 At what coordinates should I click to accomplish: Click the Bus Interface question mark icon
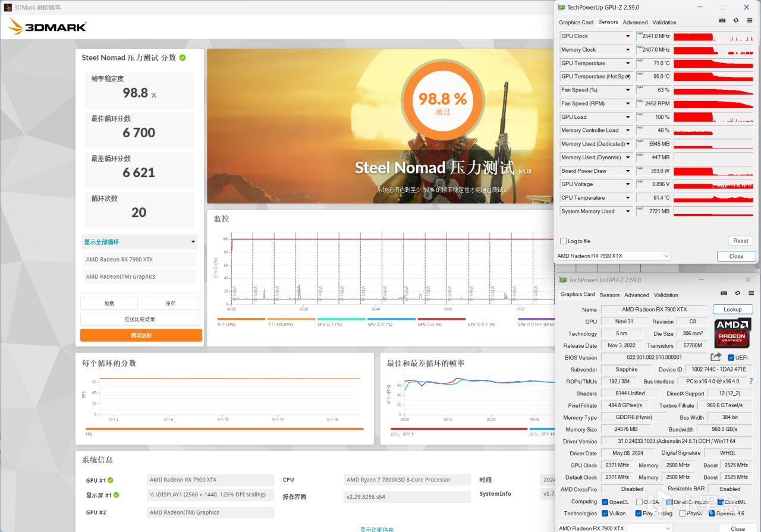click(751, 381)
